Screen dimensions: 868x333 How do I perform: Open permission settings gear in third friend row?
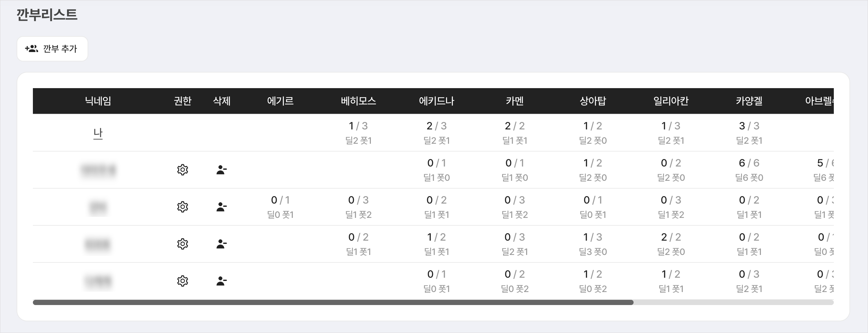click(x=183, y=244)
